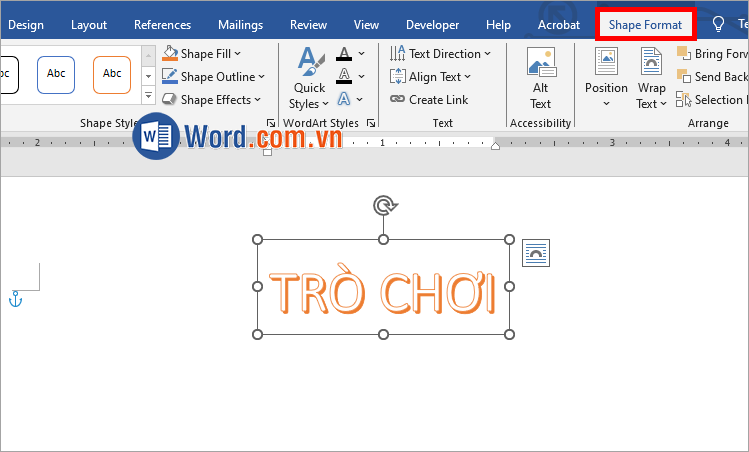
Task: Open the Shape Outline dropdown
Action: click(x=214, y=76)
